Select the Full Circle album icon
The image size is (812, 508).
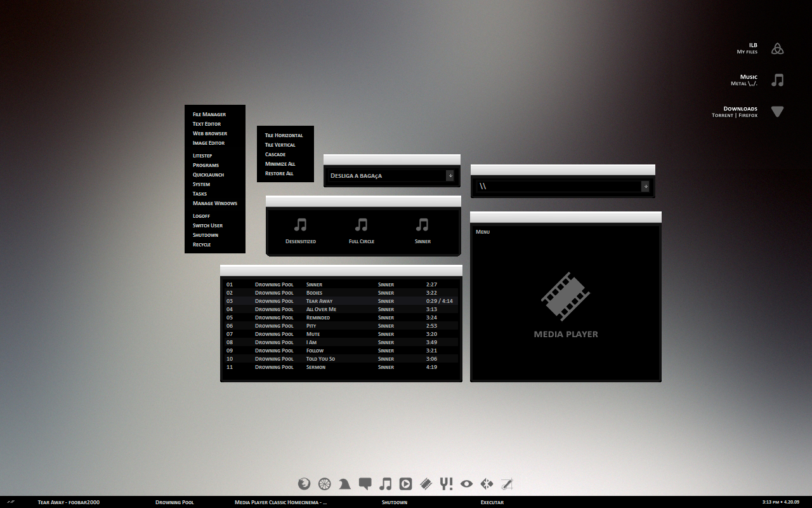362,225
